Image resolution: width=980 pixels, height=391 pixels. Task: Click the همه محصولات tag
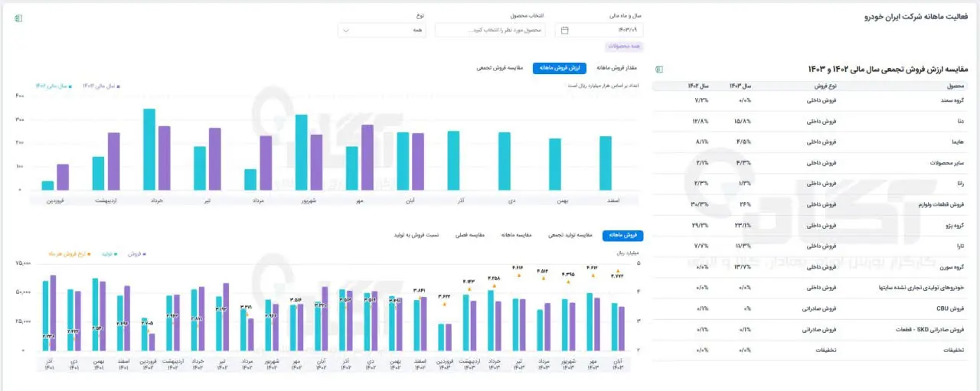(624, 47)
